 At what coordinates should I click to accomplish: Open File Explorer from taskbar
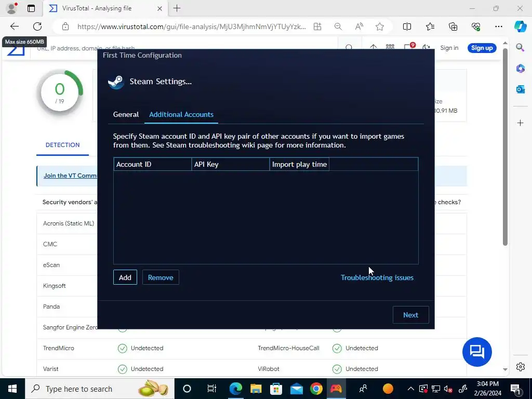coord(256,389)
